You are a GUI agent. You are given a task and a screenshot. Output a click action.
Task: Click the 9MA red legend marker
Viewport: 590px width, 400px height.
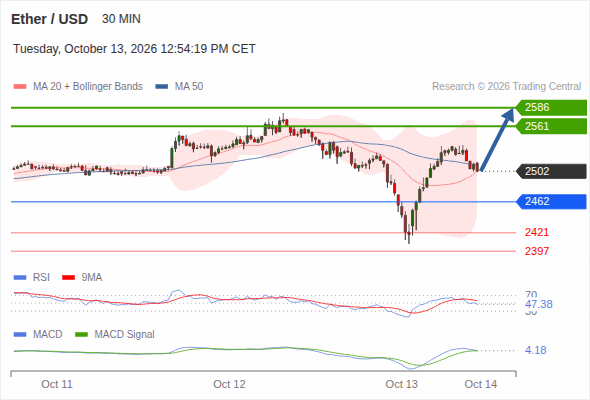click(68, 278)
